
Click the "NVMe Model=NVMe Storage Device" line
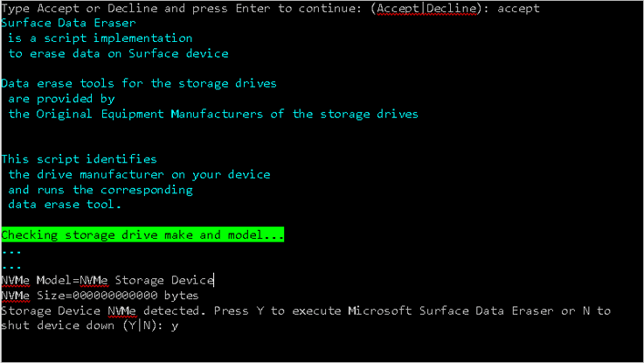pos(107,280)
